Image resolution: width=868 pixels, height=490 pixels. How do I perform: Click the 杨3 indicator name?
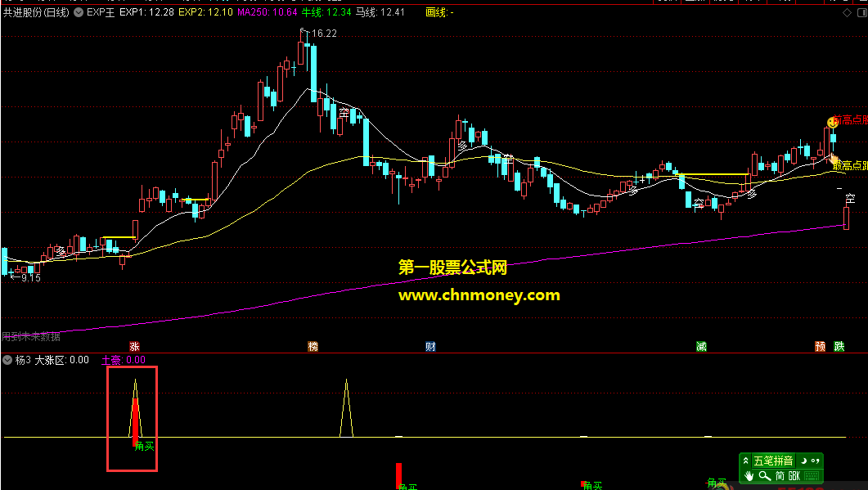pos(23,360)
